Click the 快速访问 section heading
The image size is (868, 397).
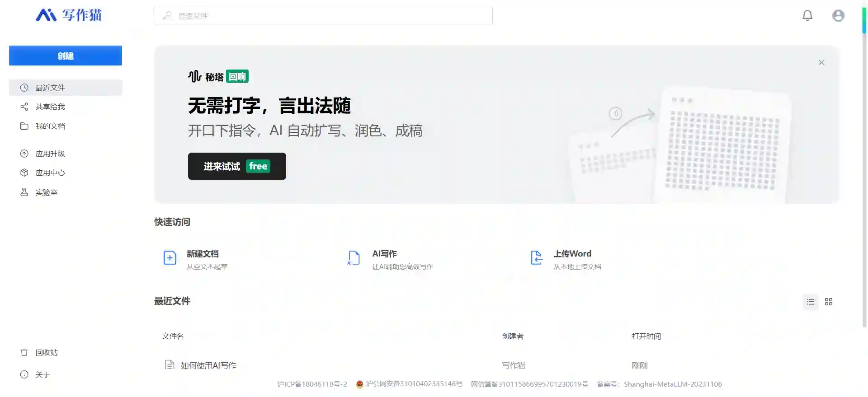tap(172, 222)
